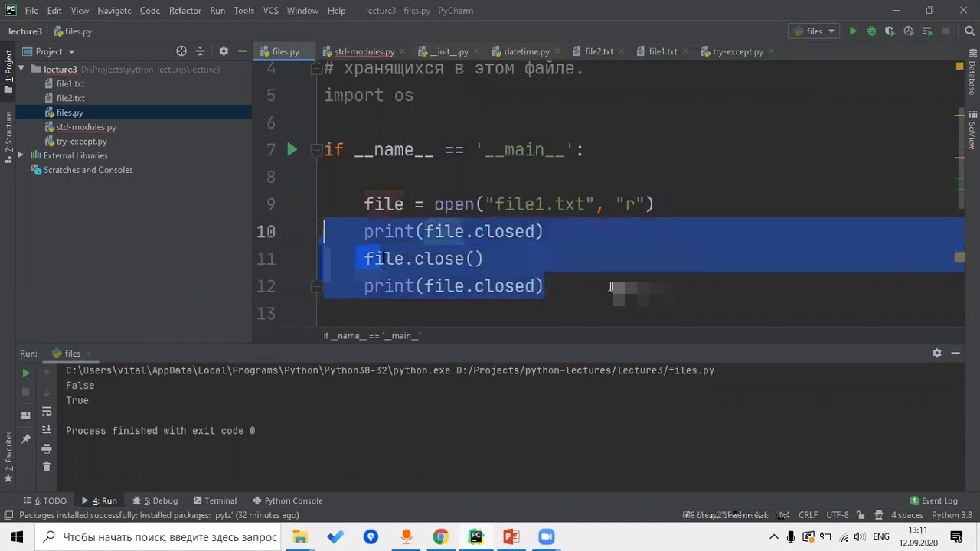The image size is (980, 551).
Task: Pin the Run tab
Action: [25, 439]
